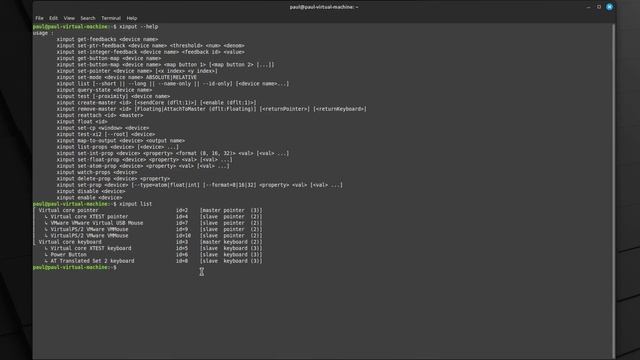Click the last empty shell prompt line

(75, 267)
